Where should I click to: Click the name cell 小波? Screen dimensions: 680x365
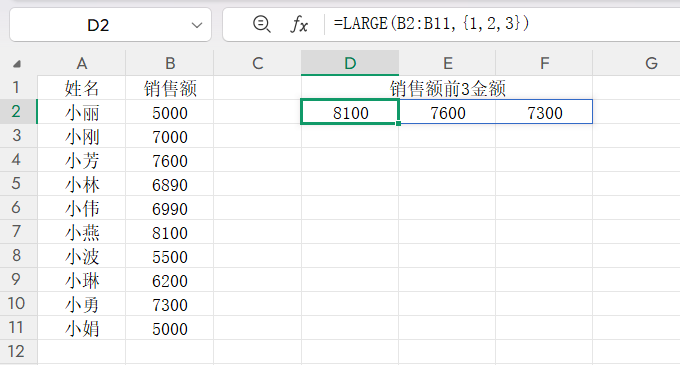[x=82, y=256]
